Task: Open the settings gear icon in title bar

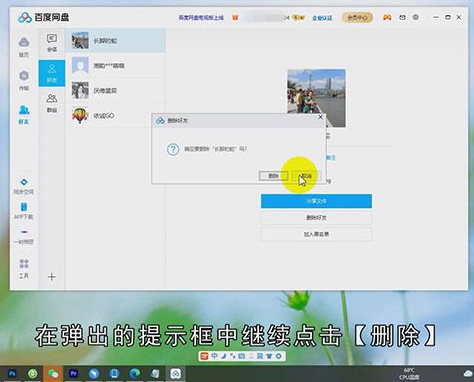Action: 416,17
